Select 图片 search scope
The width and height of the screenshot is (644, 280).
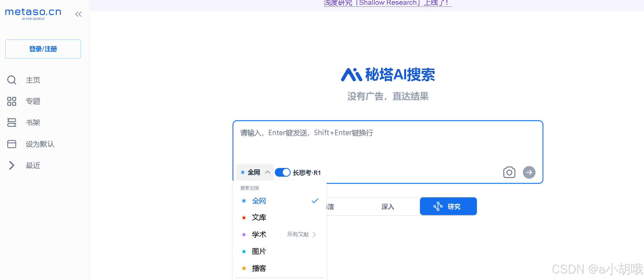coord(279,251)
